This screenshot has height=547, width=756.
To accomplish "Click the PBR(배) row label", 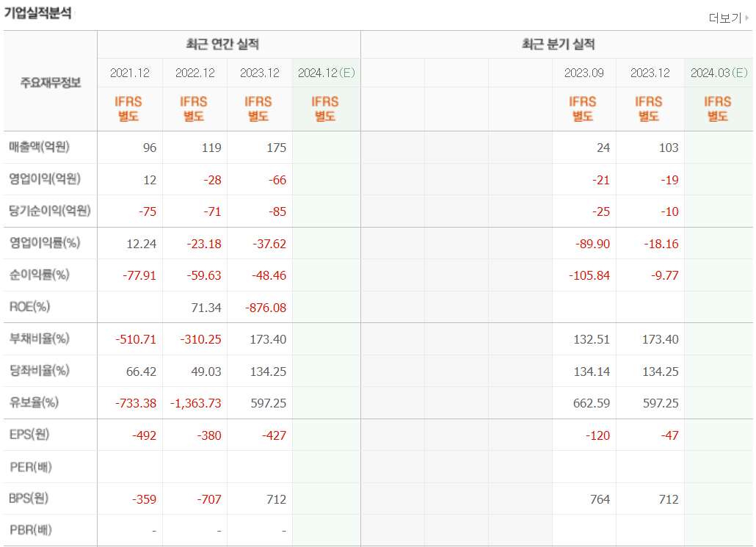I will pos(30,530).
